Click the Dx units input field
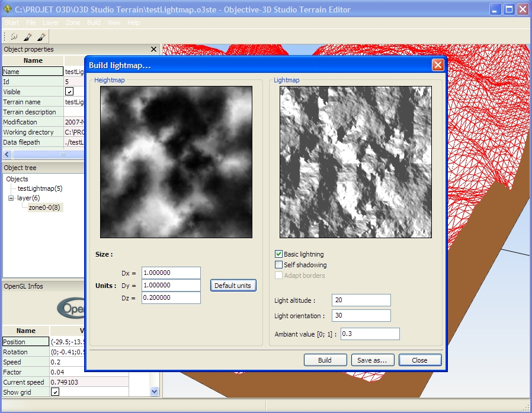The width and height of the screenshot is (532, 413). point(171,273)
